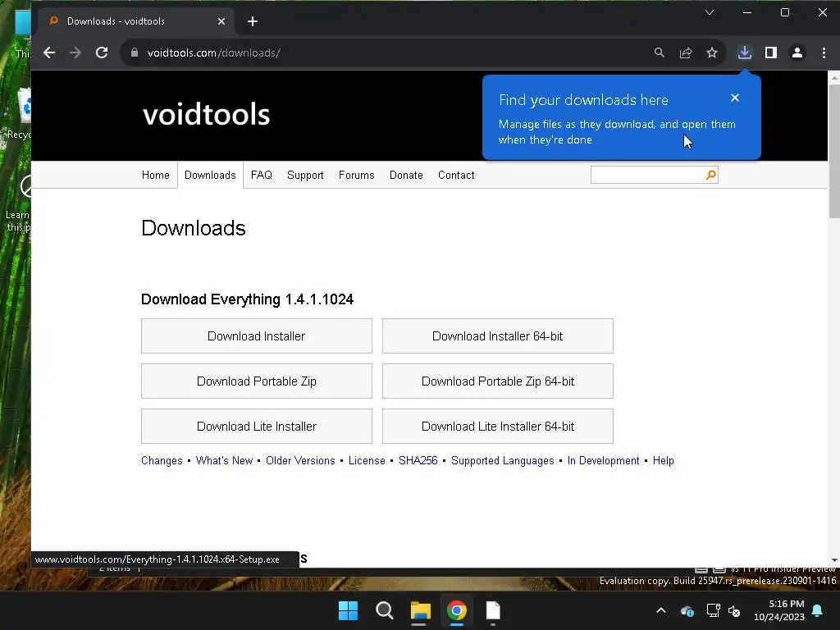Open the notification bell icon
This screenshot has width=840, height=630.
(818, 610)
